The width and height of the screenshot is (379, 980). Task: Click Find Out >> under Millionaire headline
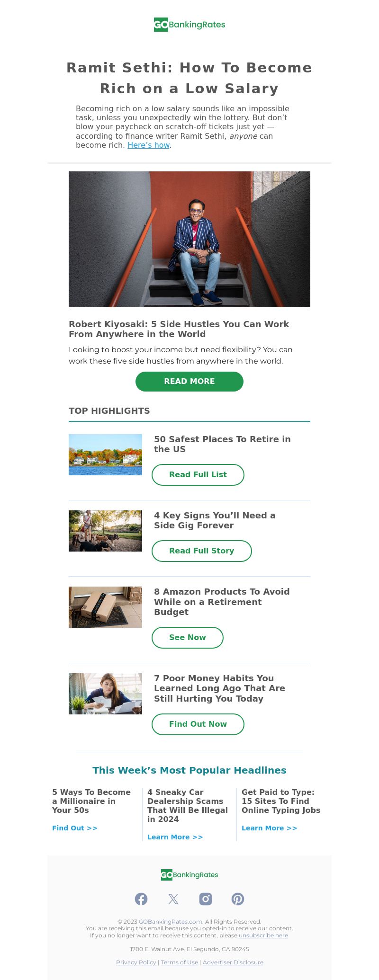[x=75, y=828]
